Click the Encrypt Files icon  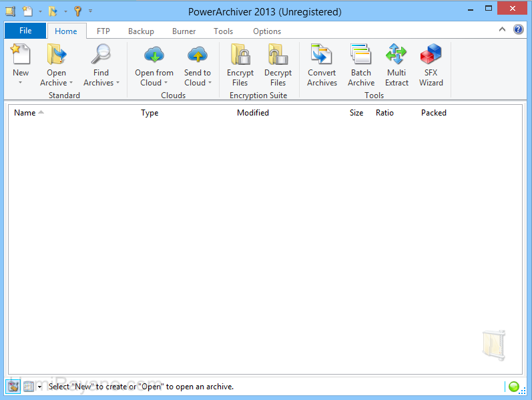click(240, 54)
